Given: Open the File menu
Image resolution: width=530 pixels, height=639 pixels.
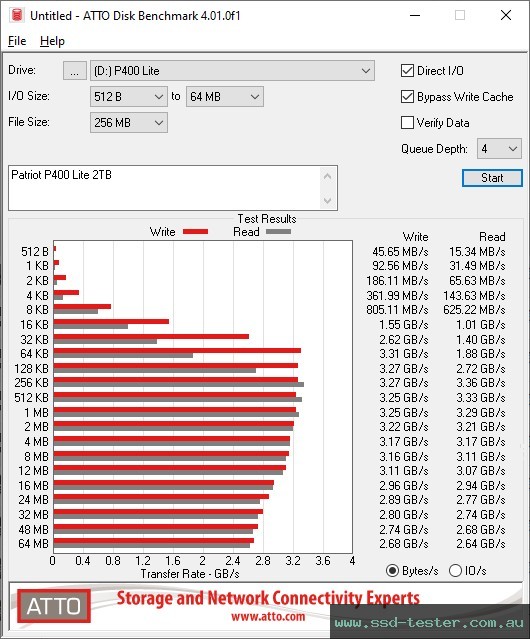Looking at the screenshot, I should (17, 41).
